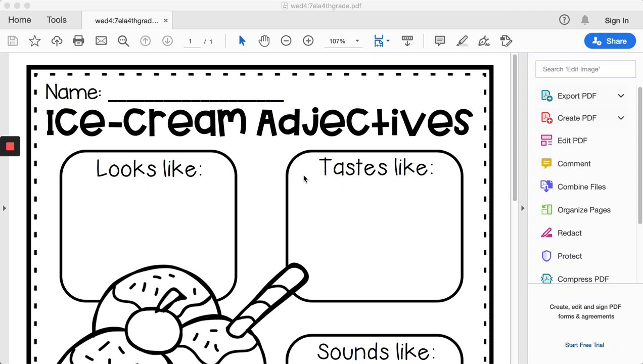Upload file to cloud icon
The height and width of the screenshot is (364, 643).
tap(57, 41)
